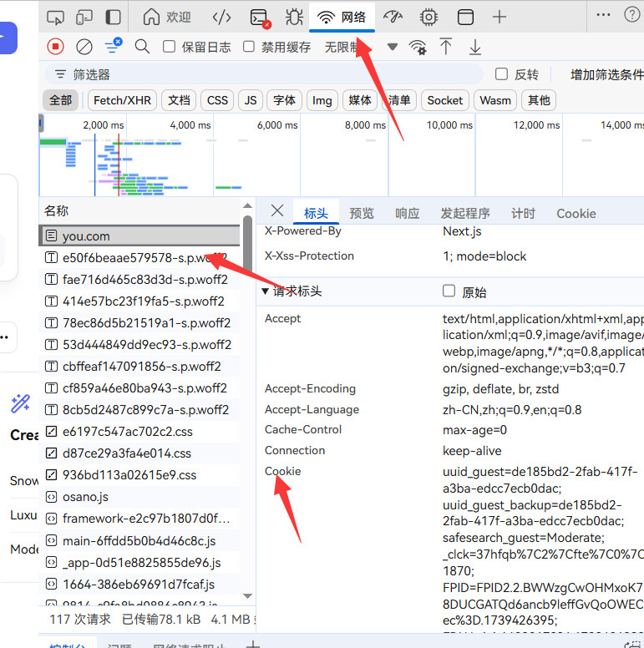Viewport: 644px width, 648px height.
Task: Clear the network log
Action: [x=84, y=47]
